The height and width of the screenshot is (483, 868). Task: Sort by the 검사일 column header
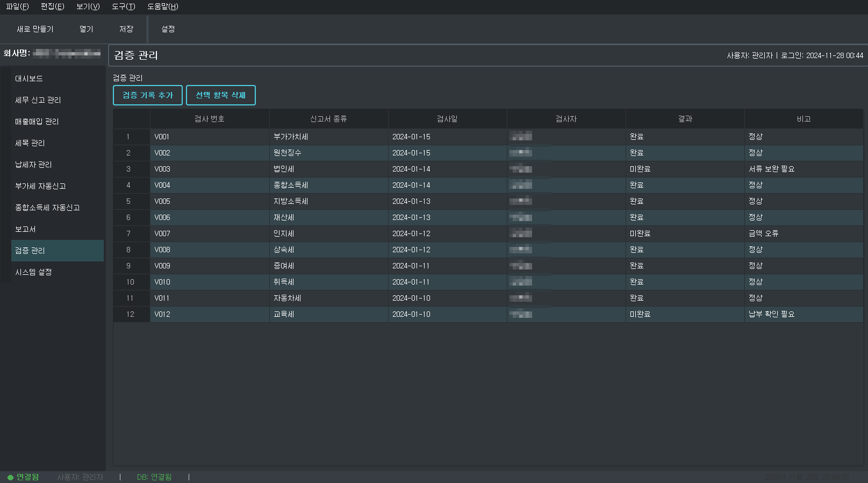[447, 119]
